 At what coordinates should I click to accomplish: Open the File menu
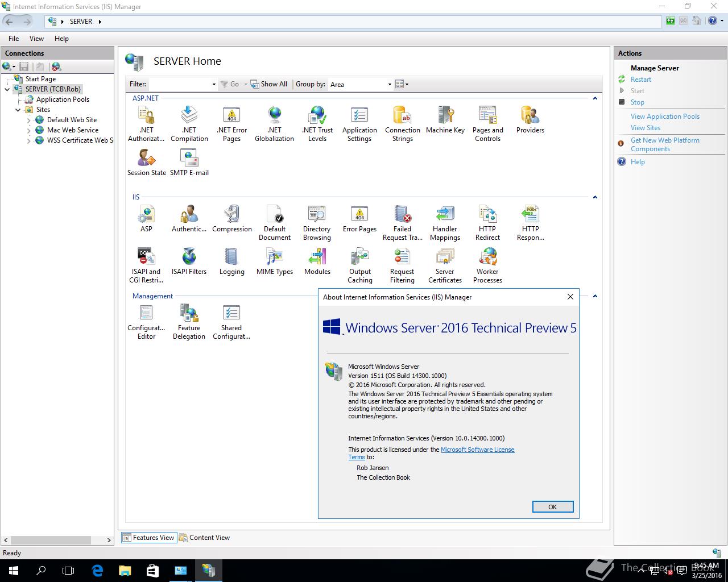(14, 38)
